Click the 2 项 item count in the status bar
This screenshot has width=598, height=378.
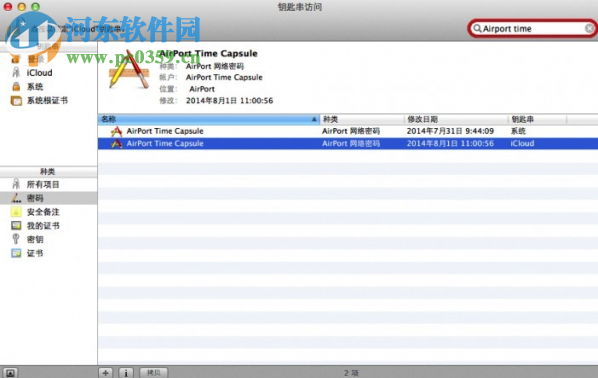[351, 373]
